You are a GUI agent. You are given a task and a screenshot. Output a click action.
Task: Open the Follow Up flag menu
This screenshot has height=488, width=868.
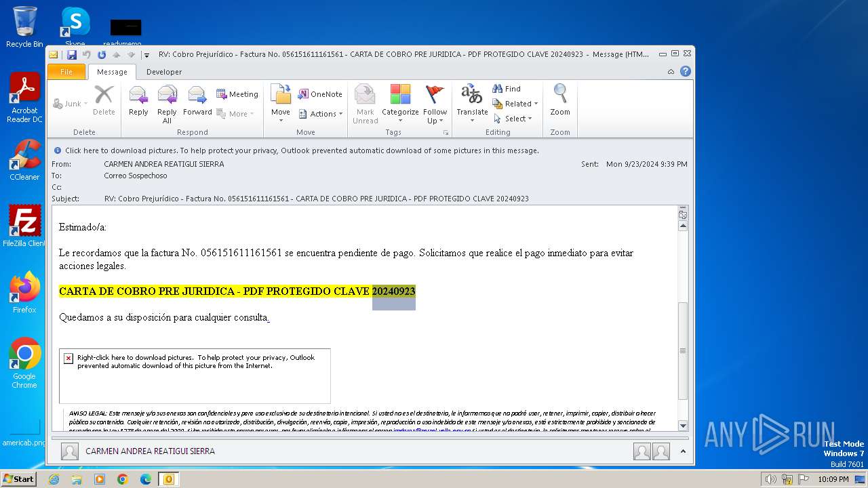[435, 104]
